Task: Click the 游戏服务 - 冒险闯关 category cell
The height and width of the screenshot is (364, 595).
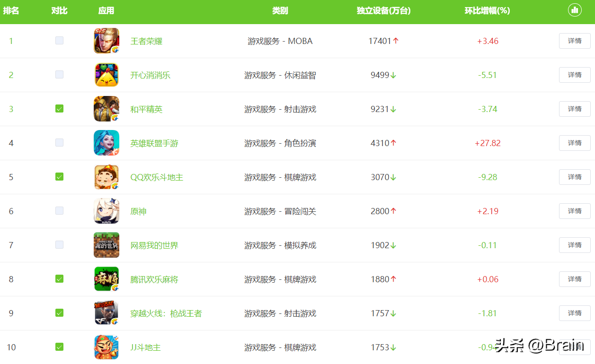Action: pos(280,211)
